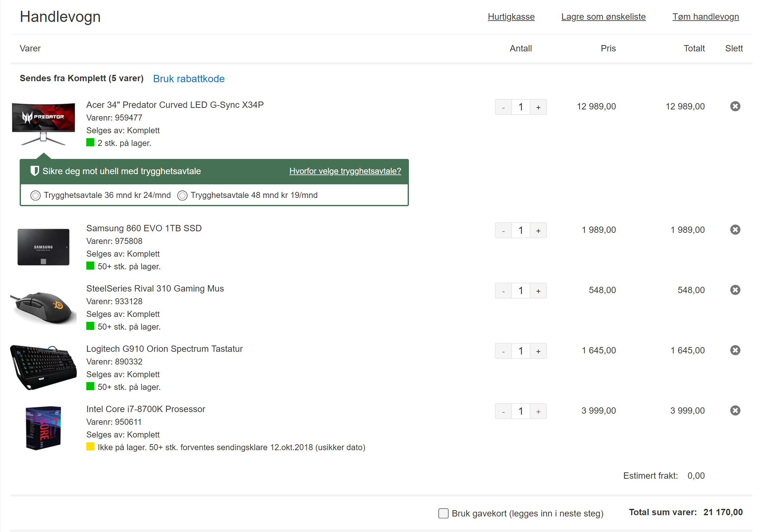
Task: Open Acer 34" Predator product title
Action: (175, 105)
